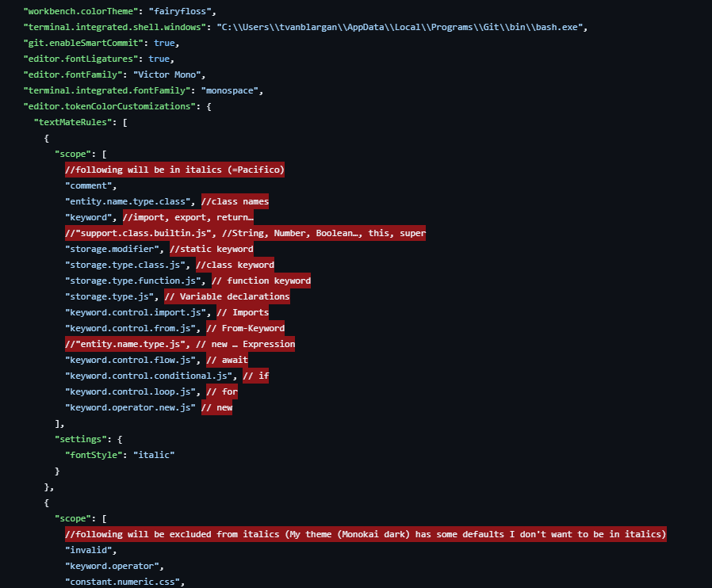The height and width of the screenshot is (588, 712).
Task: Click the "keyword.operator" scope string
Action: click(112, 567)
